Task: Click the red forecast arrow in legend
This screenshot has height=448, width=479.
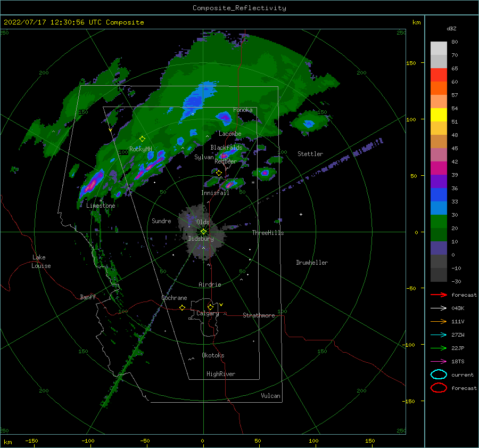Action: click(x=439, y=295)
